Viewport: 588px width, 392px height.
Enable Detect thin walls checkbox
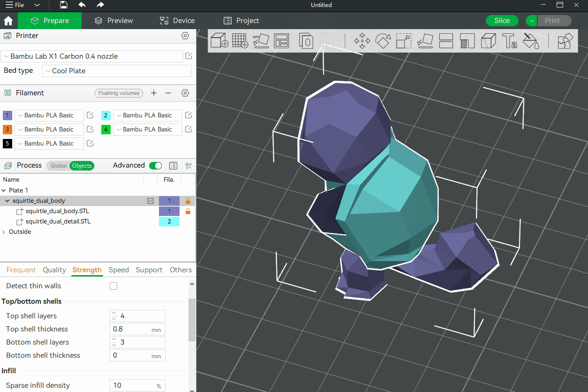click(x=113, y=286)
